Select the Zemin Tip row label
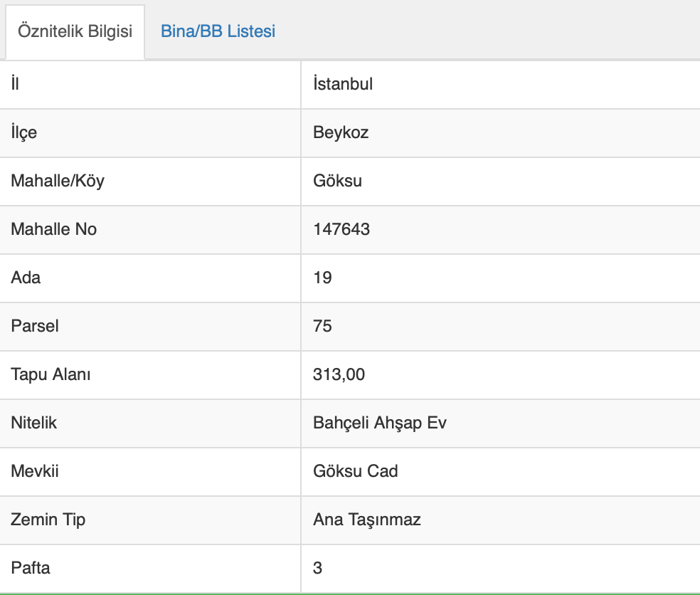 [x=48, y=520]
